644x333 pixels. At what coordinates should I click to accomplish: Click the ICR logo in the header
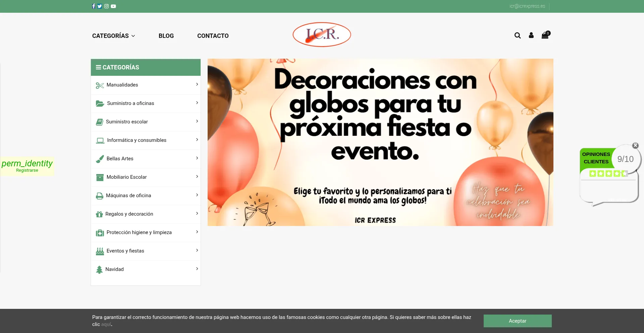(322, 34)
